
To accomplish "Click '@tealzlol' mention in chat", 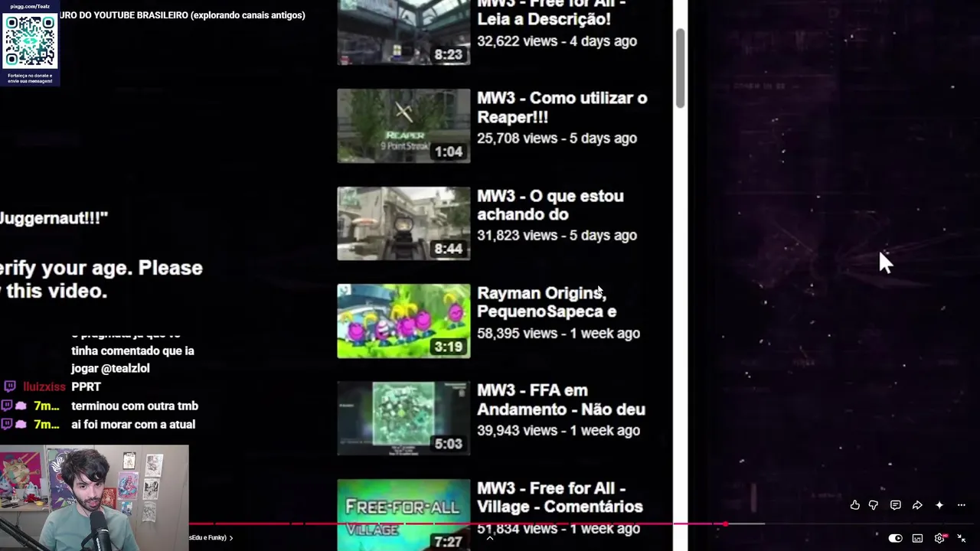I will click(x=126, y=369).
